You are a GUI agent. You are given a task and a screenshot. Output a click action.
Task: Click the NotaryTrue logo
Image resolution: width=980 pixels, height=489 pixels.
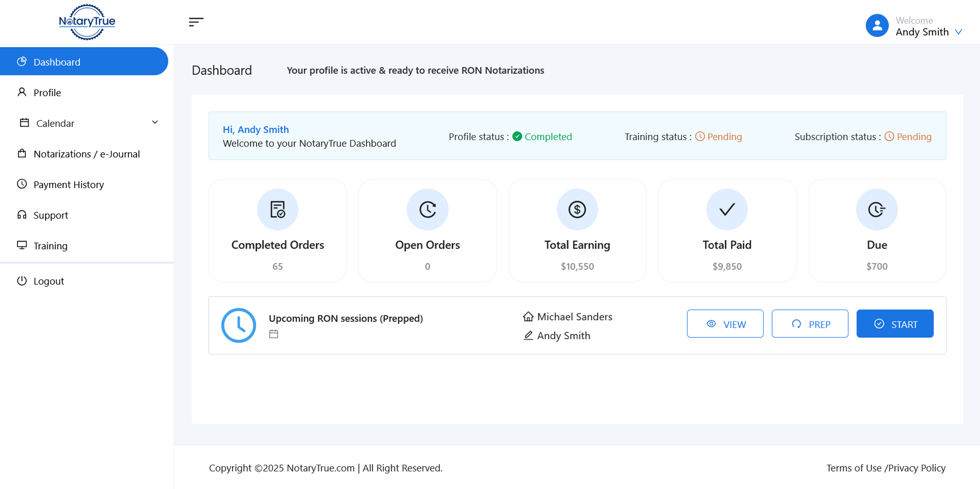click(87, 22)
